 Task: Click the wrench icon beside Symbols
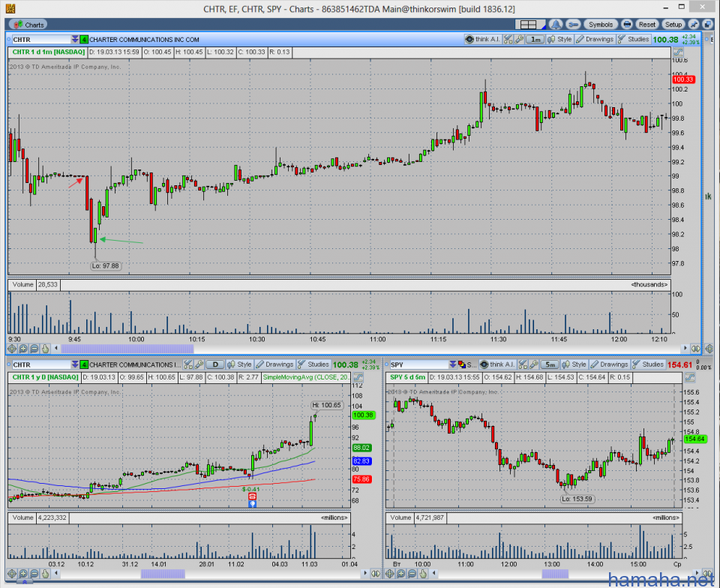(x=573, y=25)
